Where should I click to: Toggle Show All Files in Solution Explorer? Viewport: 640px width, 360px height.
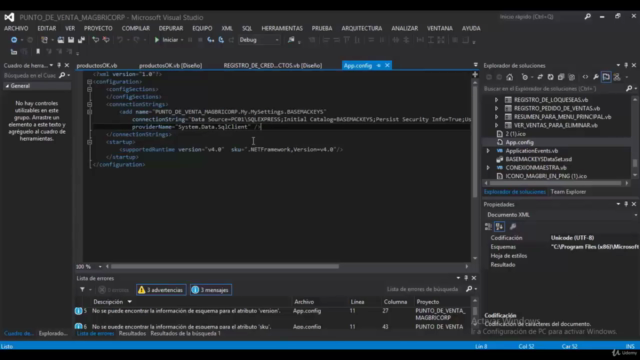[571, 77]
